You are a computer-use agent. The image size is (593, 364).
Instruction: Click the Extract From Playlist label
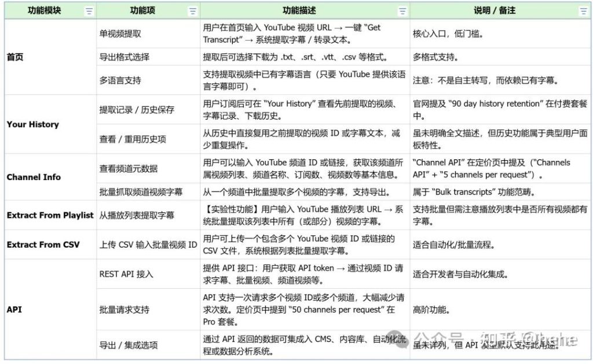pos(50,214)
